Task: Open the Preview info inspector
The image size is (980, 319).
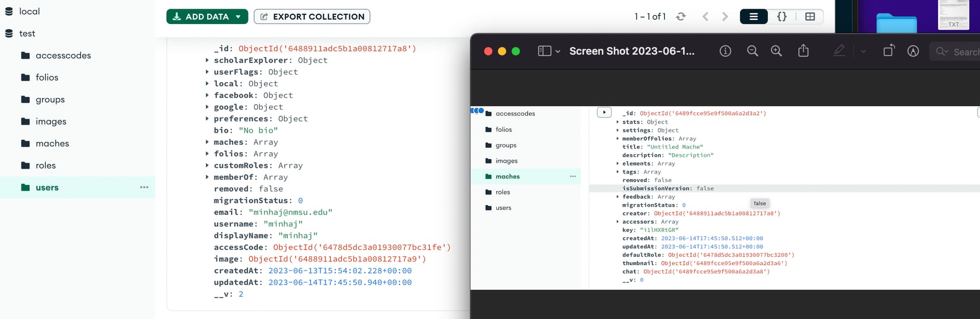Action: pyautogui.click(x=725, y=51)
